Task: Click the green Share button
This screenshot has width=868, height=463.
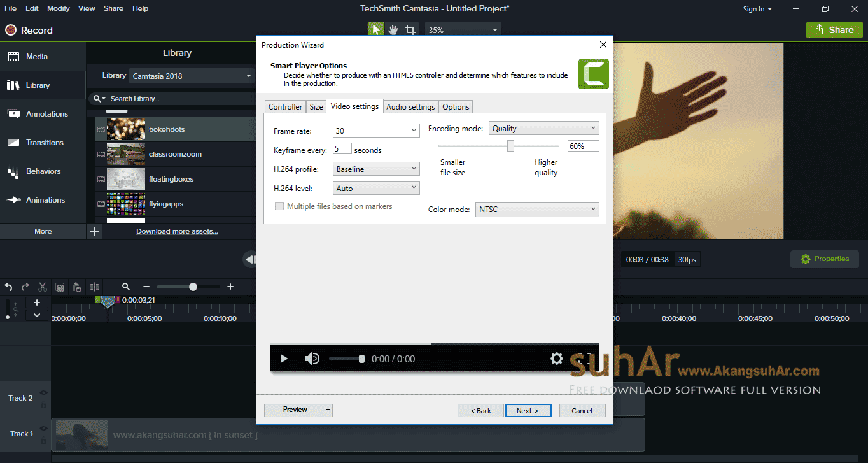Action: pos(834,30)
